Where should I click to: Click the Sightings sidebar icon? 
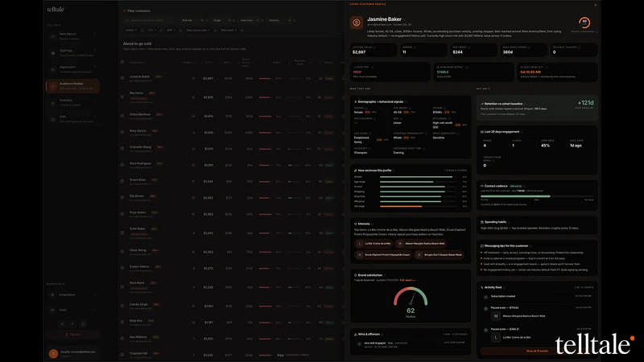53,53
